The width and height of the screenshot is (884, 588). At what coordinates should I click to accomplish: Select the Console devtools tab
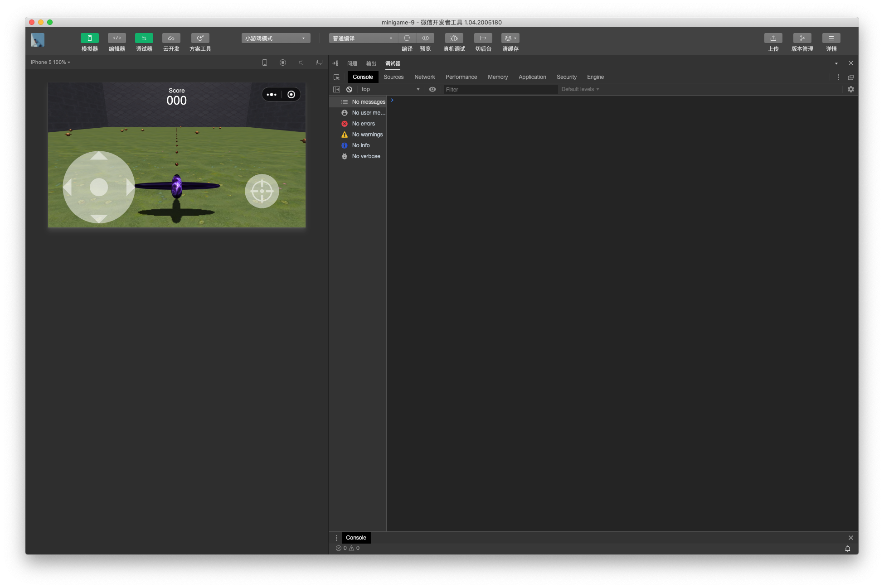tap(363, 77)
